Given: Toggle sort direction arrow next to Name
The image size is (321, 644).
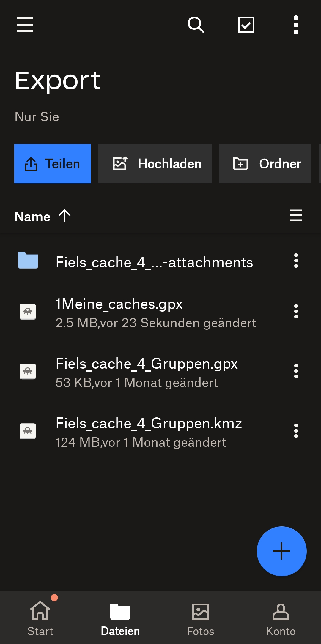Looking at the screenshot, I should tap(64, 216).
